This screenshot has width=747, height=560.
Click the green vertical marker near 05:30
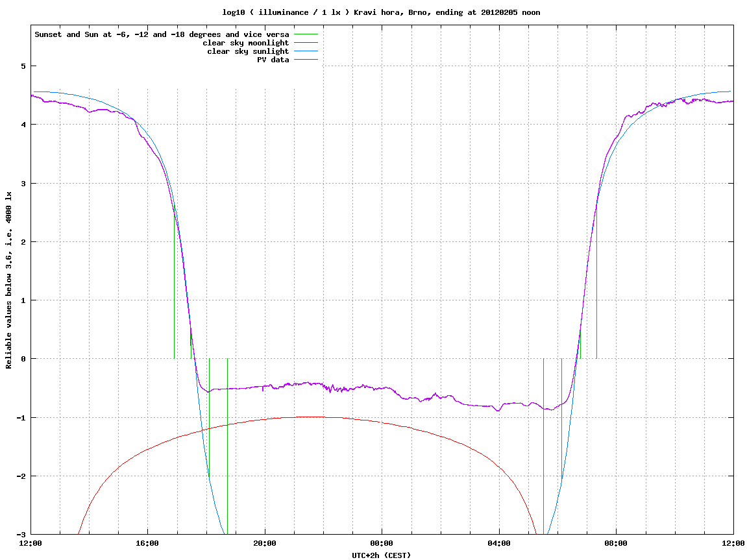coord(544,446)
